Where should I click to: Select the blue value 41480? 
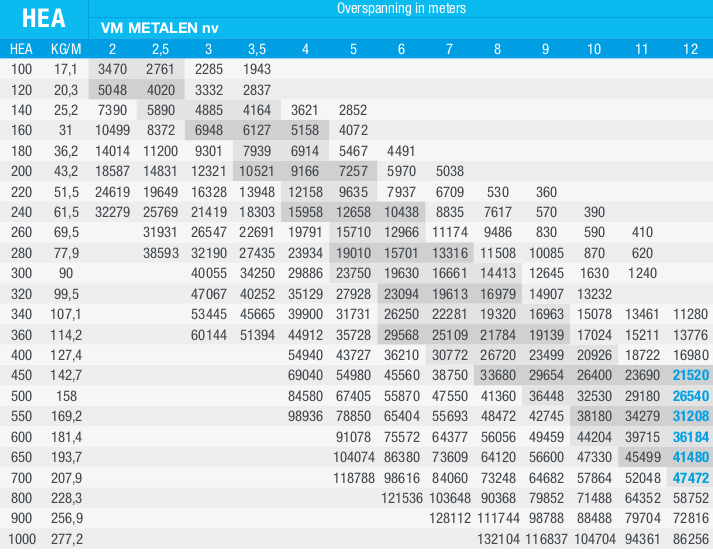691,457
